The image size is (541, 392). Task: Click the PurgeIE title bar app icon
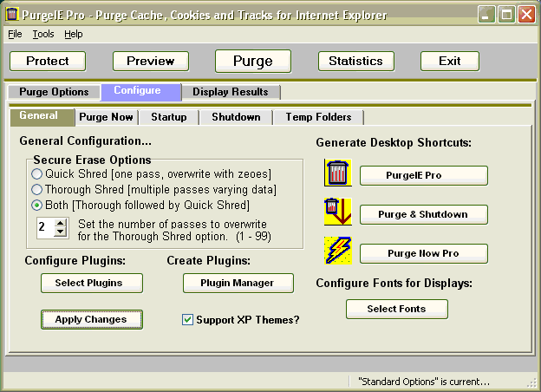point(12,15)
